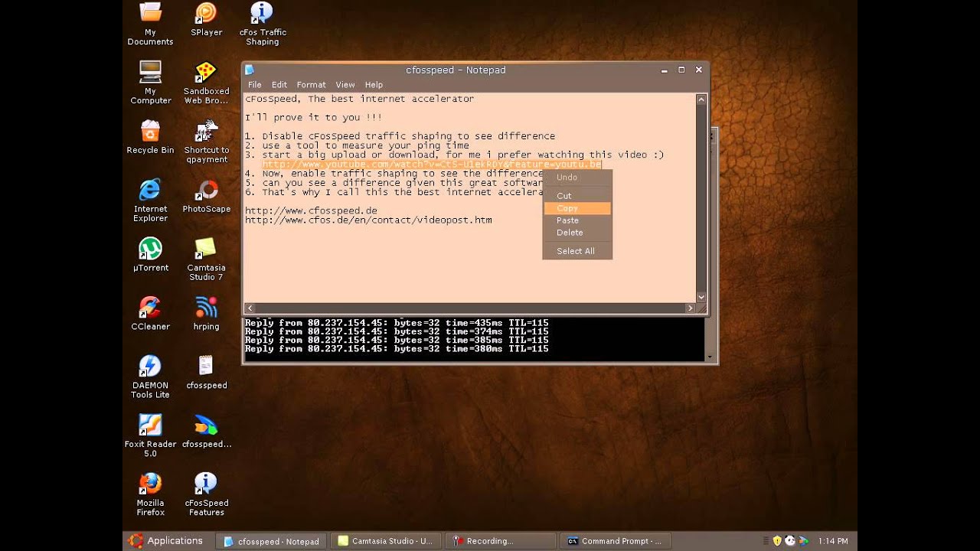Launch the Camtasia Studio 7 desktop icon
The width and height of the screenshot is (980, 551).
[x=206, y=259]
